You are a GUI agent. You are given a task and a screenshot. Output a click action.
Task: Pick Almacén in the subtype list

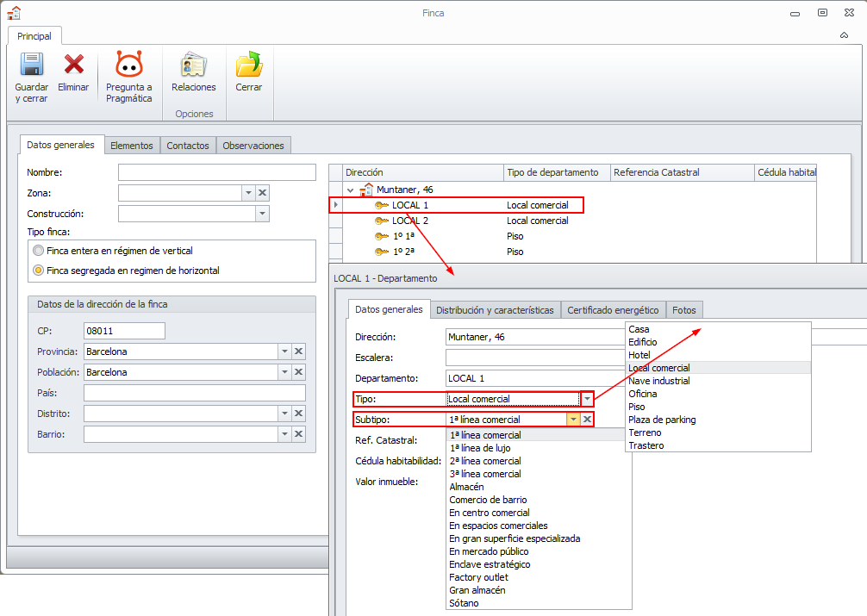click(x=466, y=487)
